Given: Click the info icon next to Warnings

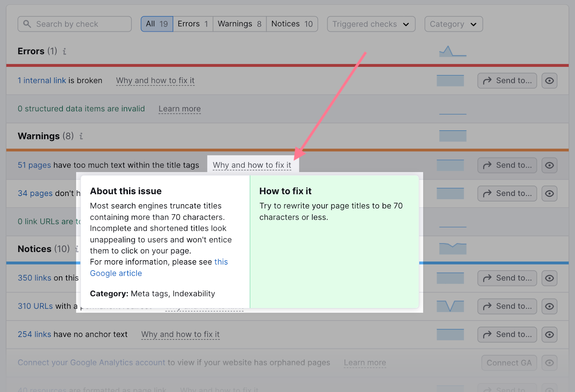Looking at the screenshot, I should tap(81, 136).
